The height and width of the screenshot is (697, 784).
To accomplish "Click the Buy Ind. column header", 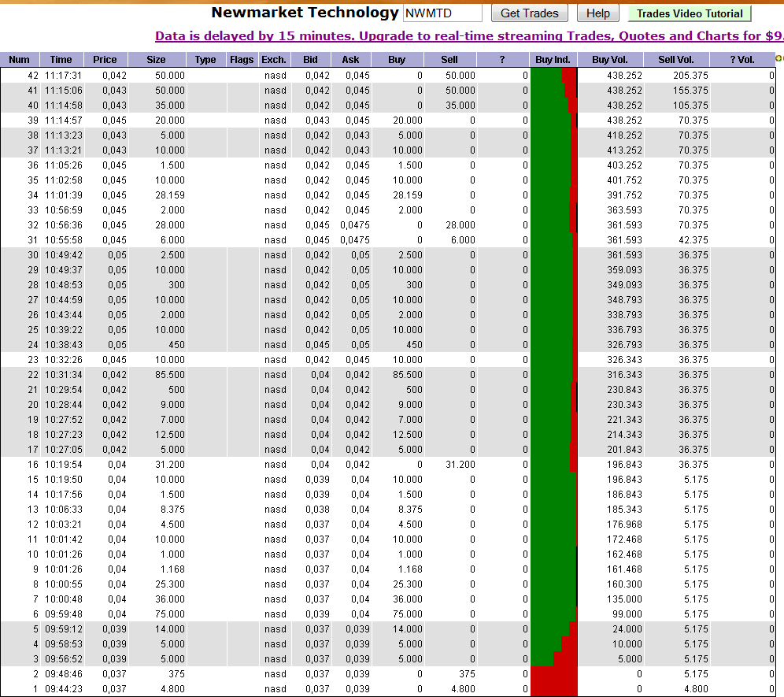I will click(x=553, y=60).
